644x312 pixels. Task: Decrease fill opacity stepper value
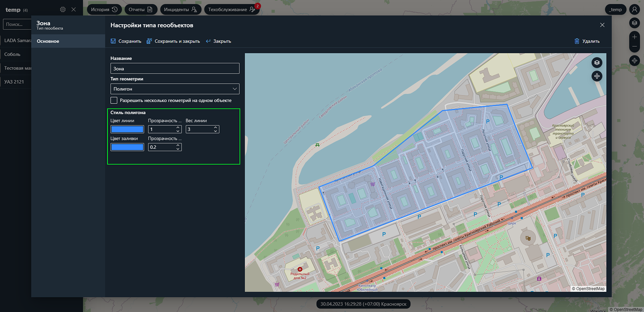click(x=178, y=149)
